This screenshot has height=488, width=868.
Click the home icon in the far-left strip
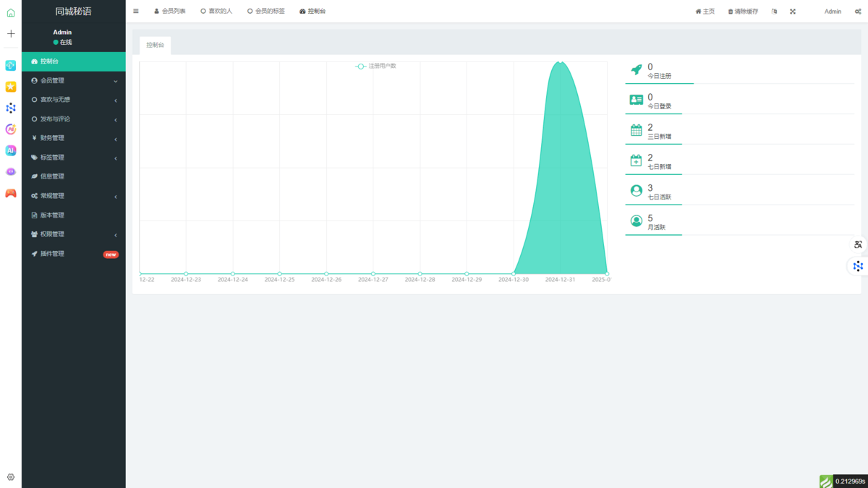(x=11, y=12)
